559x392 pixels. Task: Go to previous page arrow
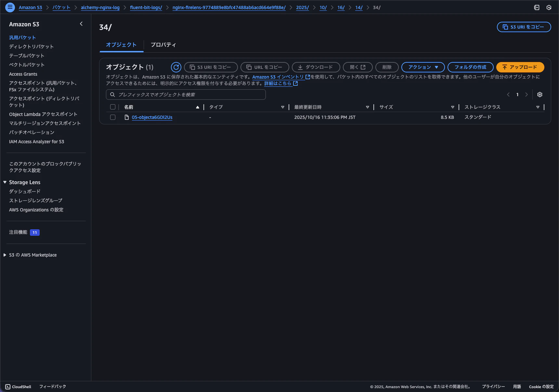508,95
